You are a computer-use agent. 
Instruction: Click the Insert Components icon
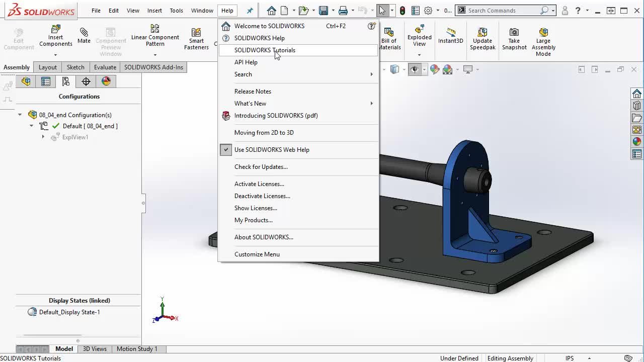[x=55, y=30]
